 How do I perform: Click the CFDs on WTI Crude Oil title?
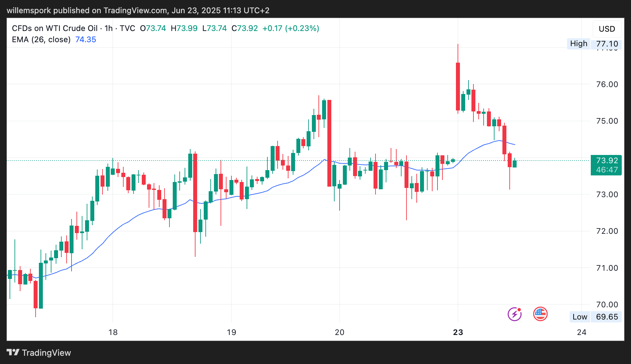tap(55, 28)
